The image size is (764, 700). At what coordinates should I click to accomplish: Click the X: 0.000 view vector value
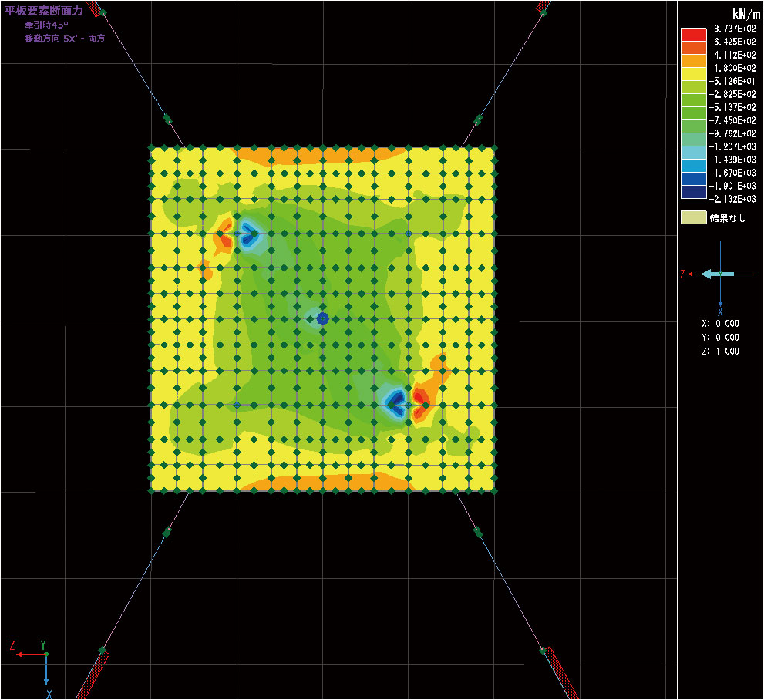720,324
